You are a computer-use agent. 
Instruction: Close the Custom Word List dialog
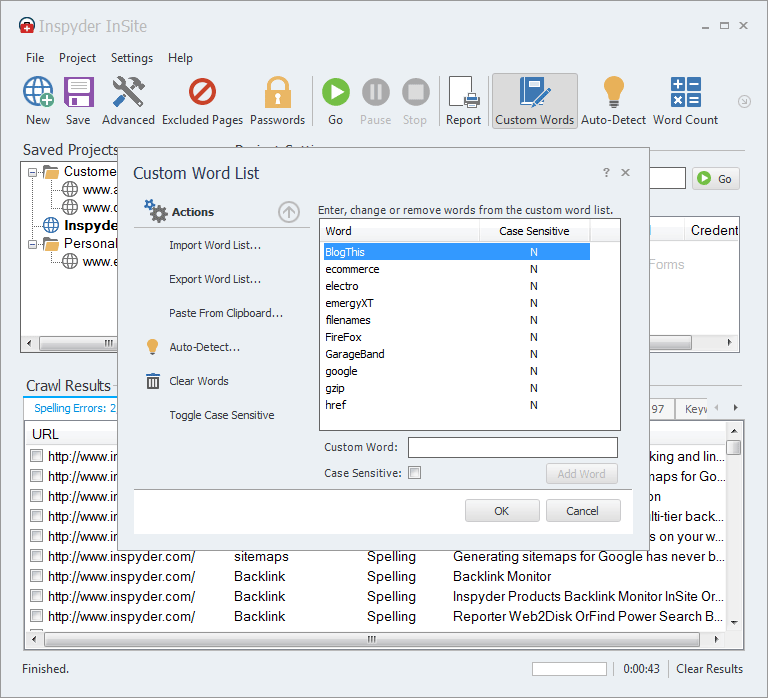625,172
